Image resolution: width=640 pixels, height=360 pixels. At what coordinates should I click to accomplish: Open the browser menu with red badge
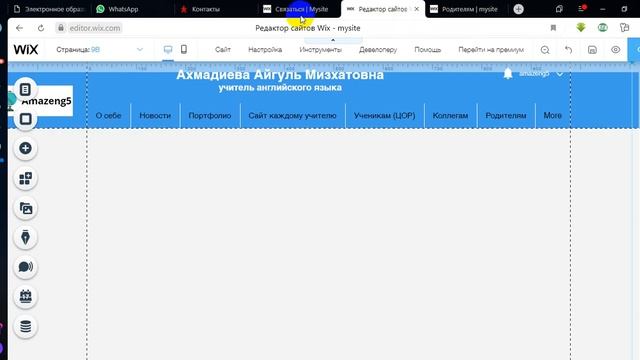[582, 9]
